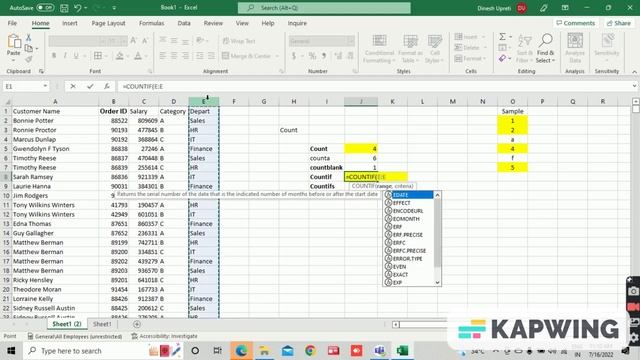Switch to the Insert tab
640x360 pixels.
(70, 23)
